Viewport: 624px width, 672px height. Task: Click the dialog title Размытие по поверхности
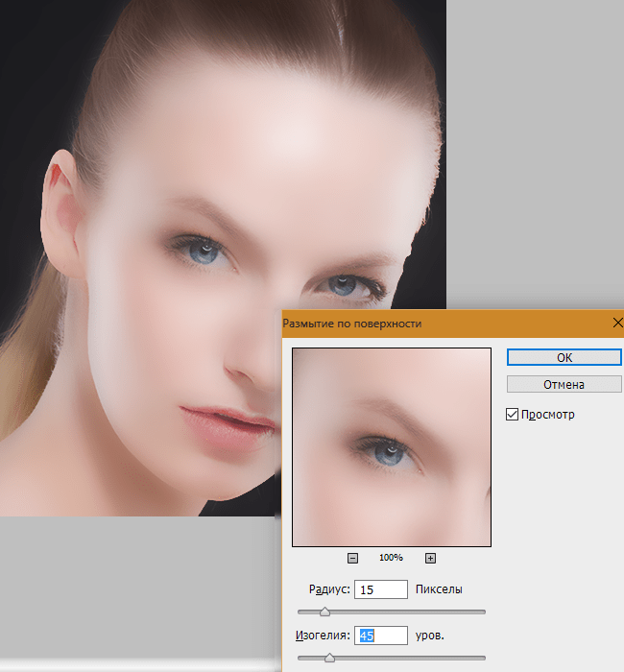point(351,324)
